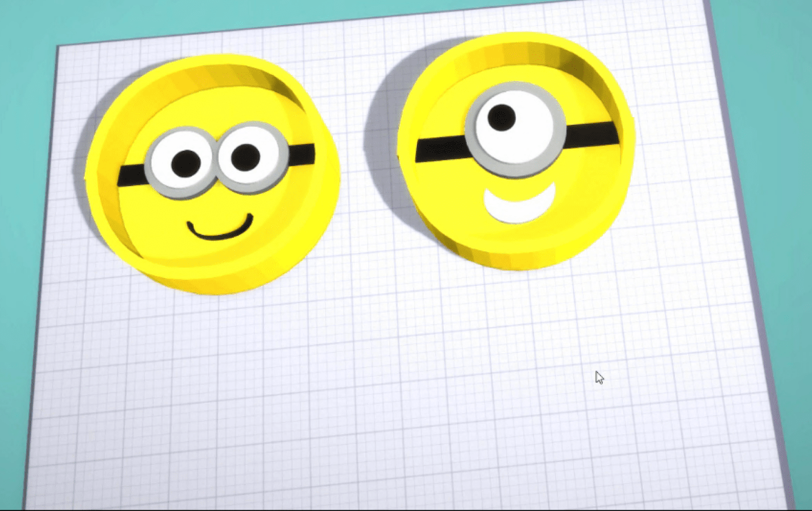Select left gray goggle ring of two-eyed minion
This screenshot has height=511, width=812.
[154, 177]
